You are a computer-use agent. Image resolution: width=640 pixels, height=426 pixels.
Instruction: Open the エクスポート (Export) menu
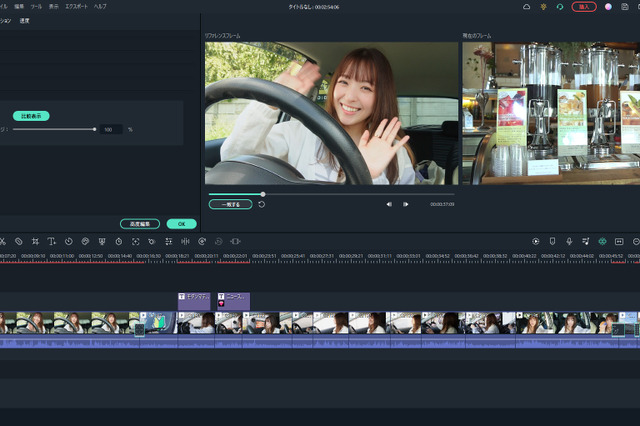pos(76,7)
